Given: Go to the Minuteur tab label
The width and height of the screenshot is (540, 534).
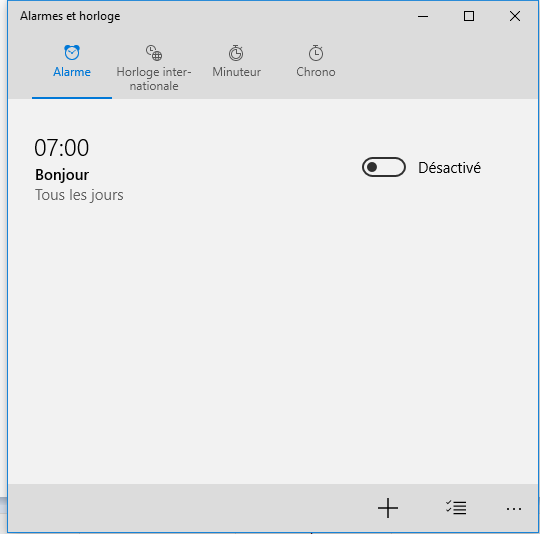Looking at the screenshot, I should [x=236, y=72].
